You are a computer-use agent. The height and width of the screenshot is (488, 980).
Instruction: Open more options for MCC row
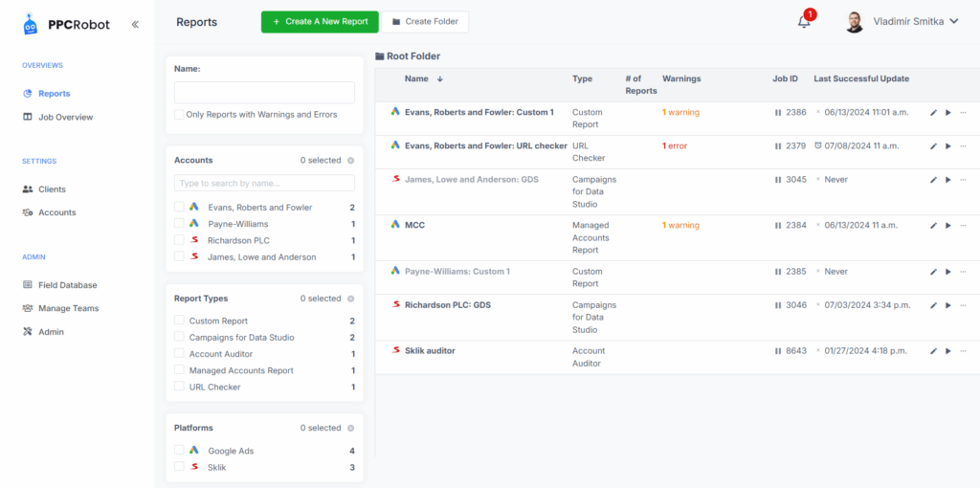(963, 226)
